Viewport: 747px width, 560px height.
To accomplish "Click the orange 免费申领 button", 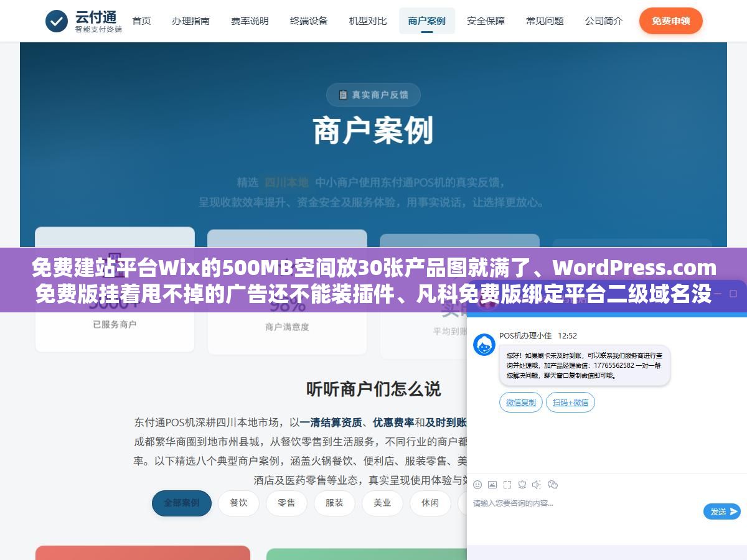I will pos(670,21).
